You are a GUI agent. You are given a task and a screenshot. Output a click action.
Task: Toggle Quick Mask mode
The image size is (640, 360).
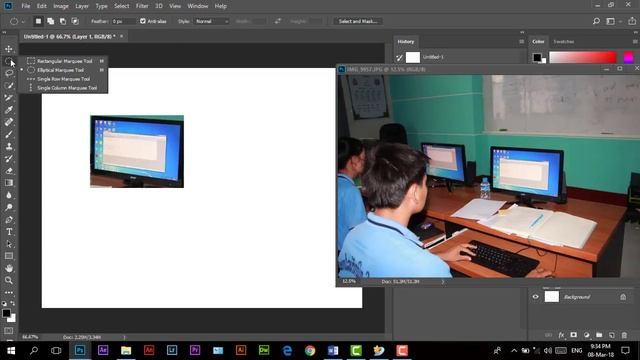pyautogui.click(x=9, y=331)
